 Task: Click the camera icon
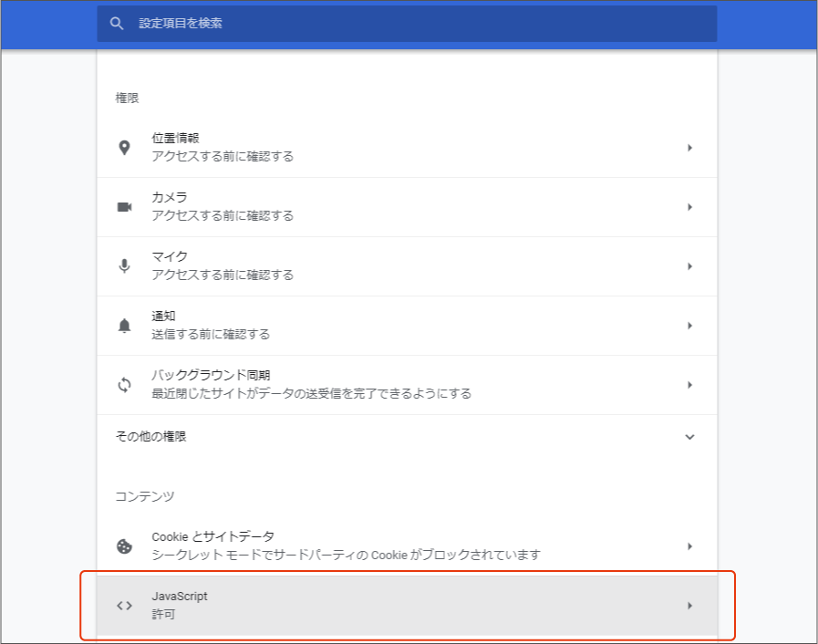[x=124, y=207]
